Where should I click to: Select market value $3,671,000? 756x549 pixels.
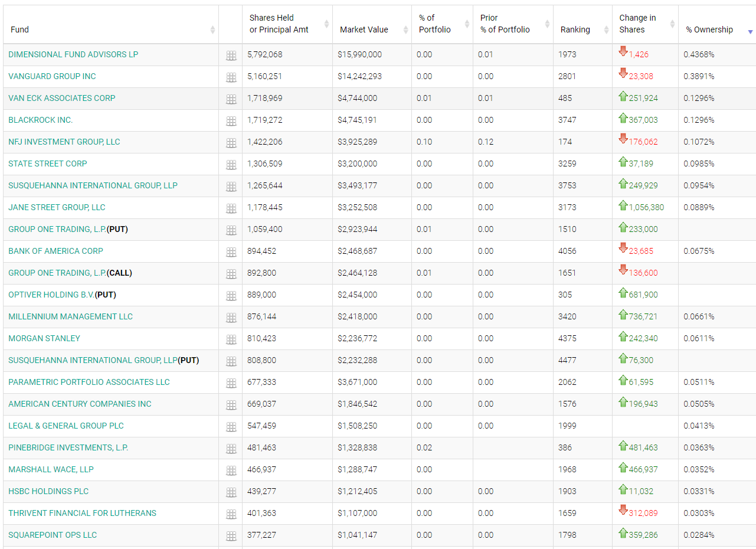(358, 382)
